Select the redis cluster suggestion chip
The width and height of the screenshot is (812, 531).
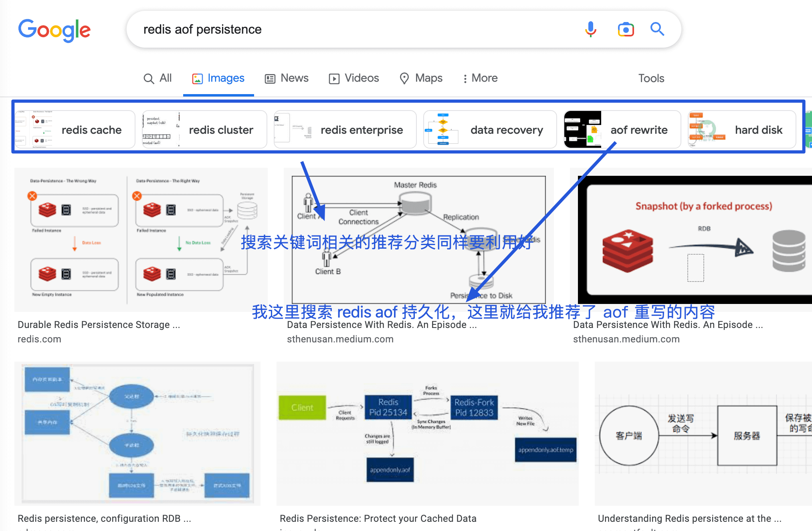[x=204, y=129]
